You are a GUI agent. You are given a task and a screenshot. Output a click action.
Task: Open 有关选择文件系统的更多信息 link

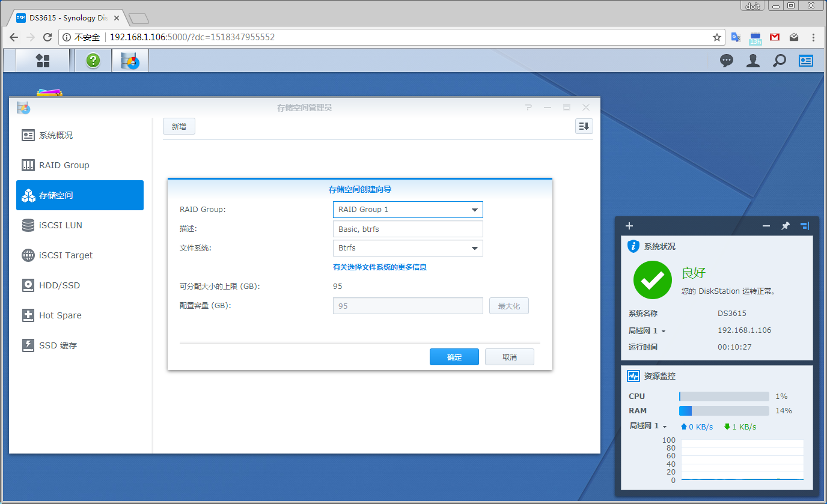click(380, 267)
